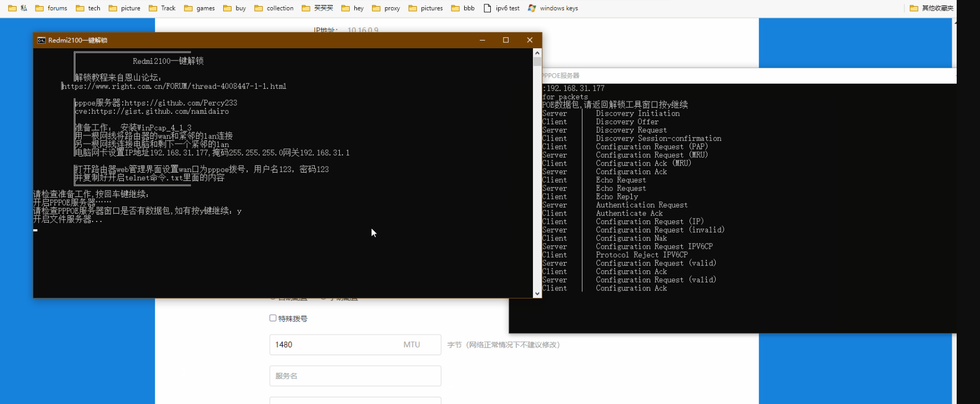Click the console icon in Redmi2100 title bar
Screen dimensions: 980x404
point(41,40)
